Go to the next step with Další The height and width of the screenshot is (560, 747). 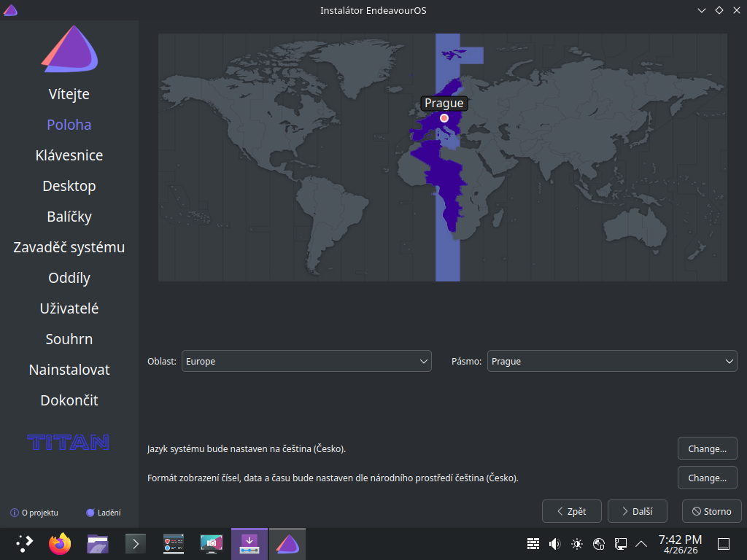tap(637, 511)
